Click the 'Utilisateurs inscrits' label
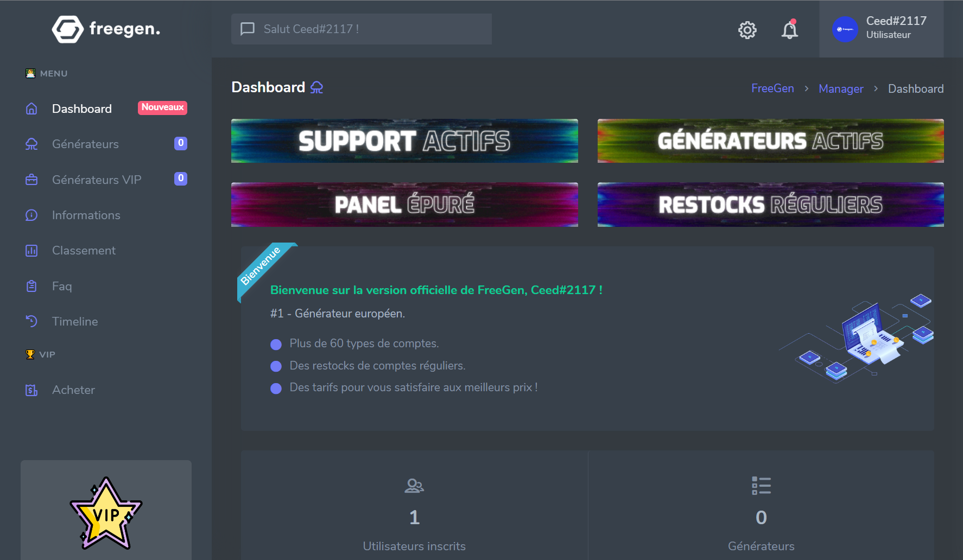Viewport: 963px width, 560px height. pyautogui.click(x=414, y=546)
